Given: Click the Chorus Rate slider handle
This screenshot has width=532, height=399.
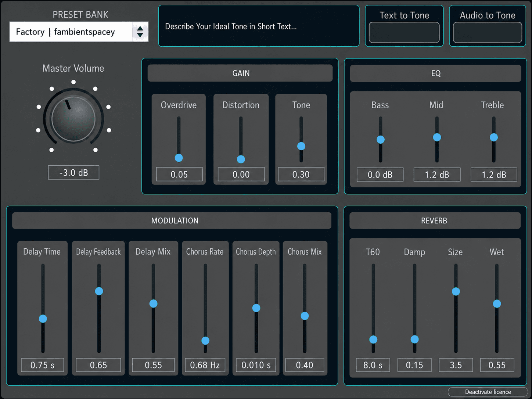Looking at the screenshot, I should pos(205,341).
